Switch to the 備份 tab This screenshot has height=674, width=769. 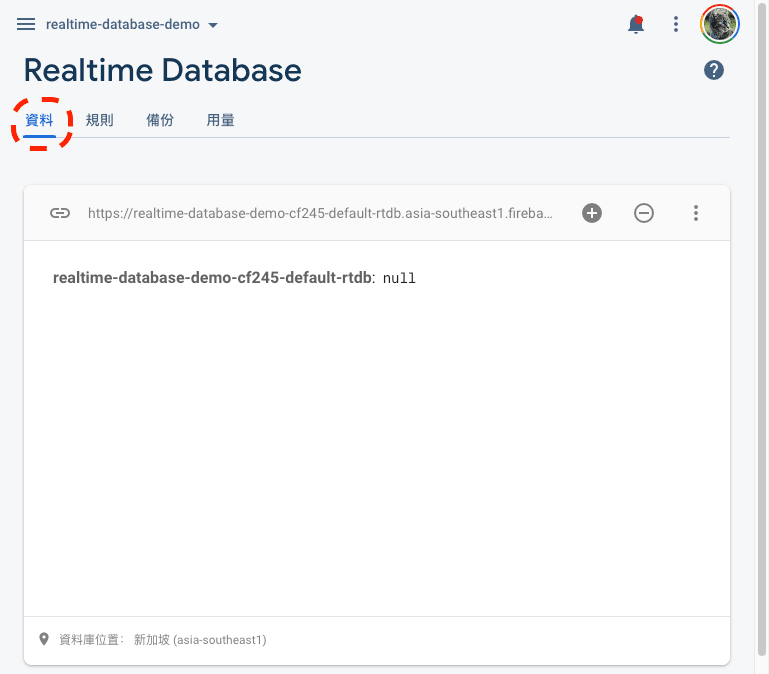(160, 120)
